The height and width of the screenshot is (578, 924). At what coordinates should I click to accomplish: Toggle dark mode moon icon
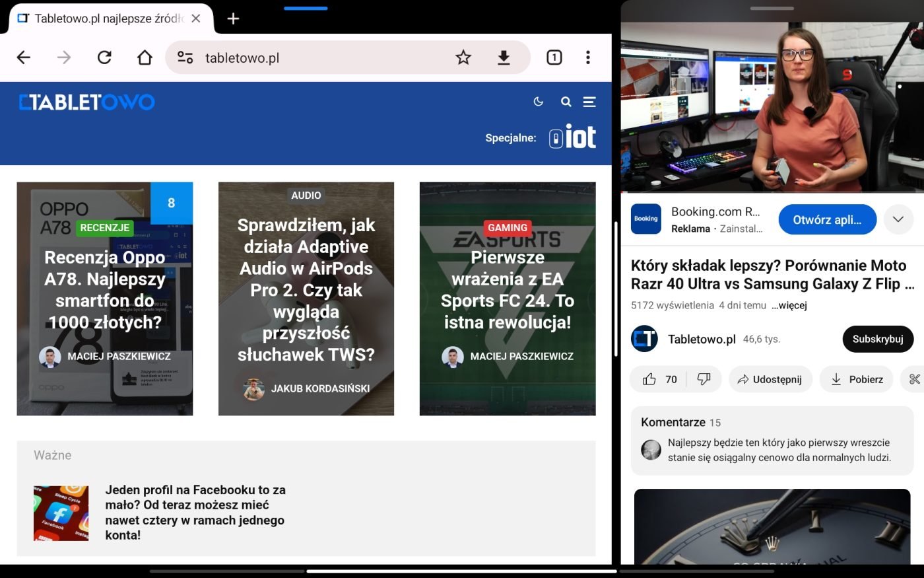(x=539, y=102)
